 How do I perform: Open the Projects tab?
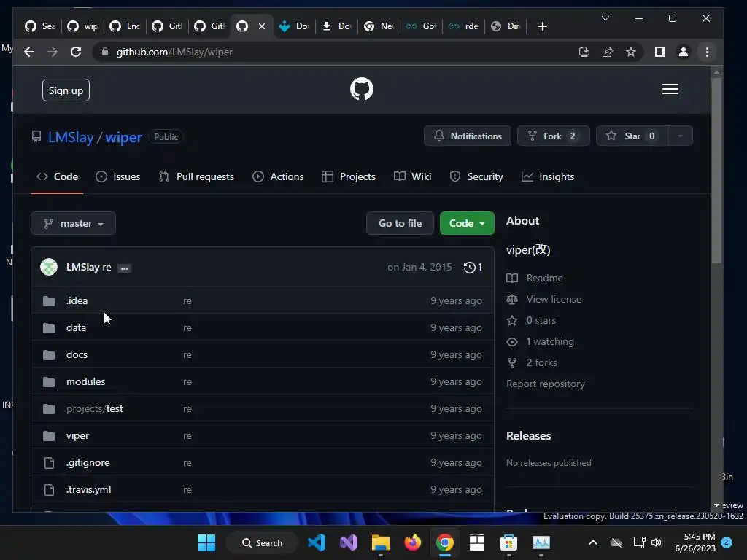349,176
